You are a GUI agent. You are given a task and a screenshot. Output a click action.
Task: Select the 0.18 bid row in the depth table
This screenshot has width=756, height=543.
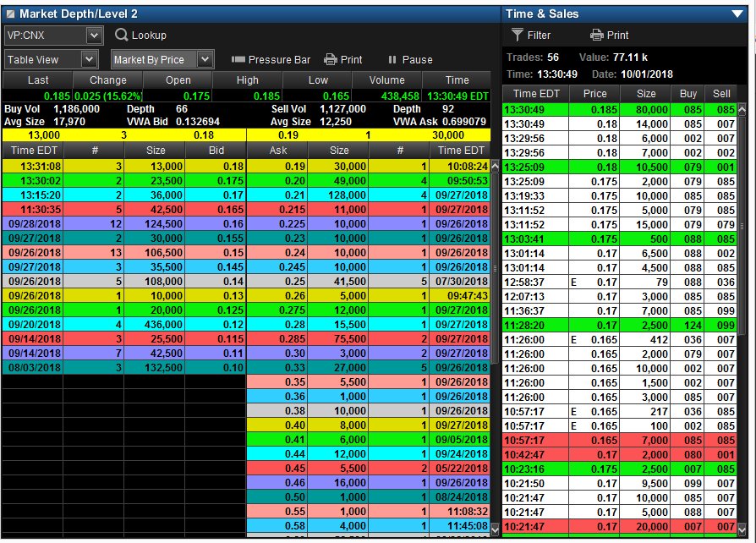coord(124,167)
